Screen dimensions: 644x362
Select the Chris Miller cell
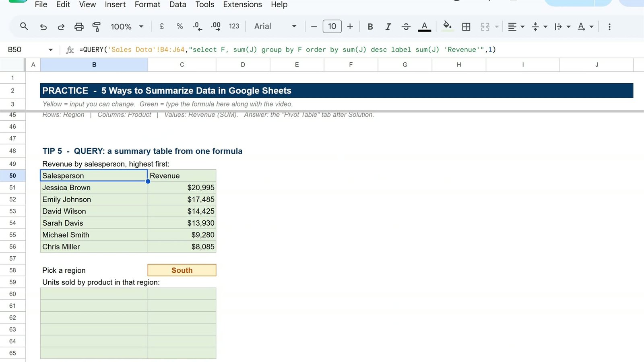pyautogui.click(x=94, y=247)
